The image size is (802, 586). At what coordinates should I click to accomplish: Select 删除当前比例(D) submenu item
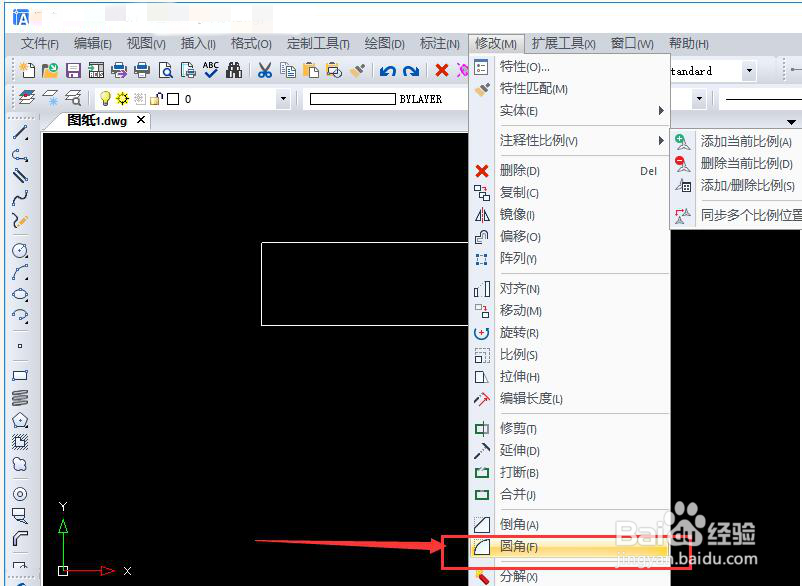click(737, 164)
